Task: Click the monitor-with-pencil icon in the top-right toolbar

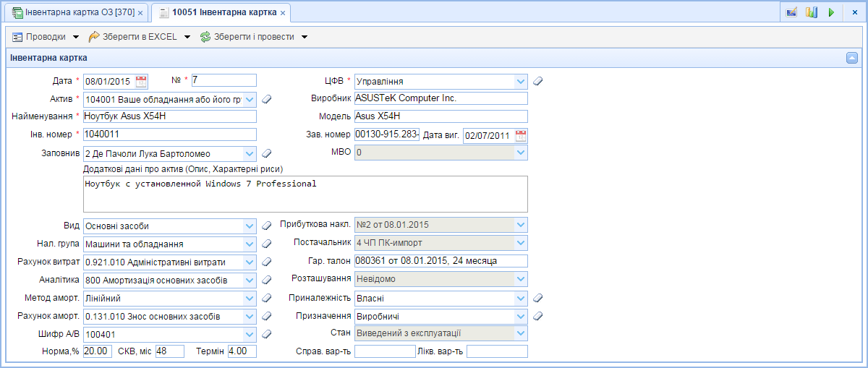Action: [x=791, y=12]
